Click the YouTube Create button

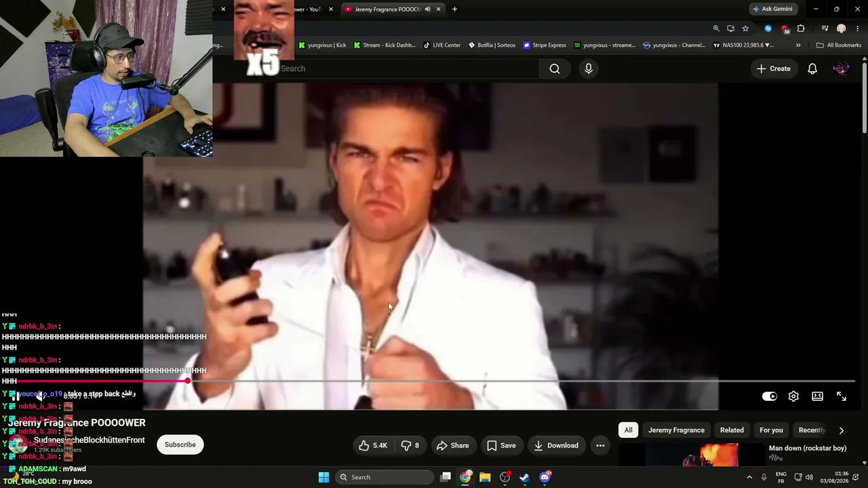click(774, 68)
